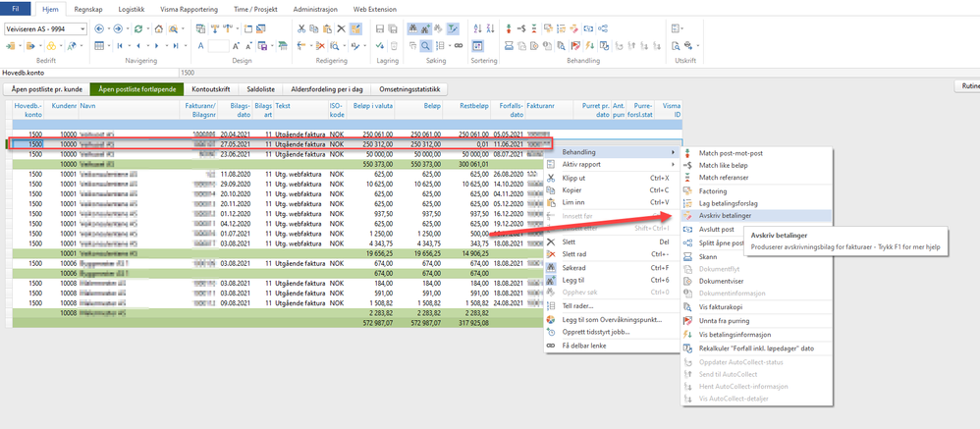Click the increase font size icon

click(237, 45)
